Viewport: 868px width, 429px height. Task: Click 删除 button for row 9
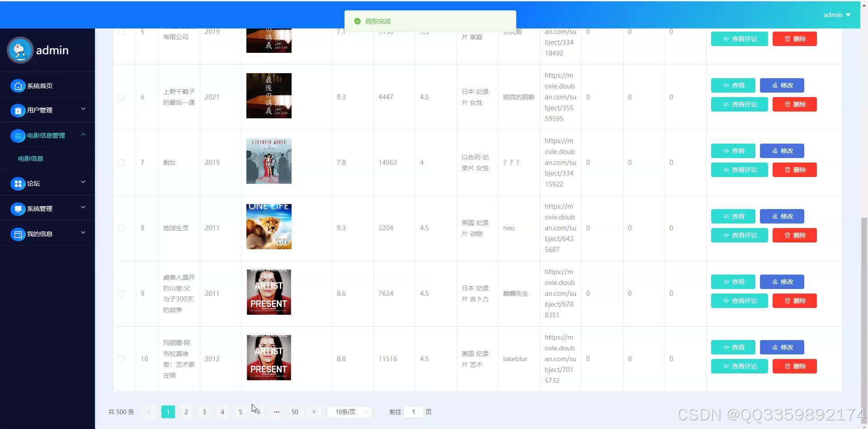pos(795,301)
